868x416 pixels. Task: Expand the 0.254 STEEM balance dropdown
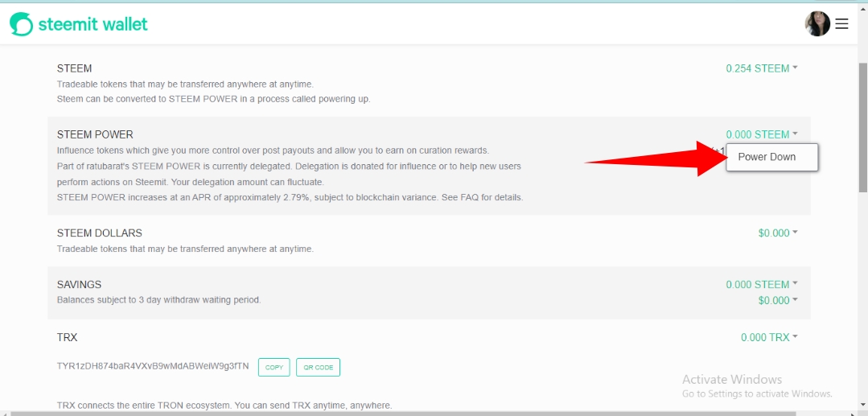[x=762, y=68]
